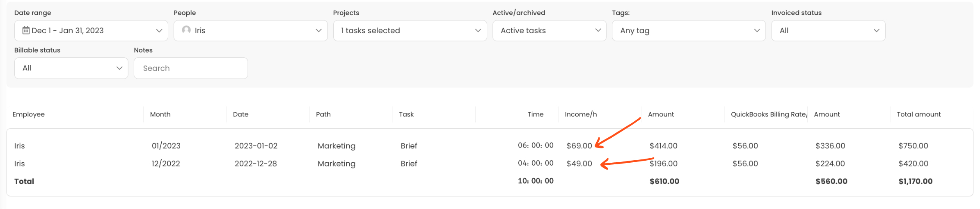Screen dimensions: 980x209
Task: Click the Income/h column header
Action: click(x=580, y=114)
